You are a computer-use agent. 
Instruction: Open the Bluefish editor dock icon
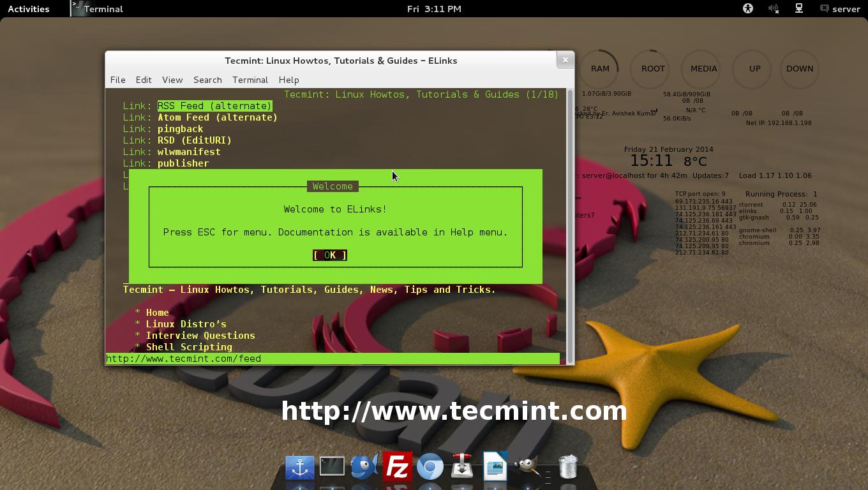point(364,467)
